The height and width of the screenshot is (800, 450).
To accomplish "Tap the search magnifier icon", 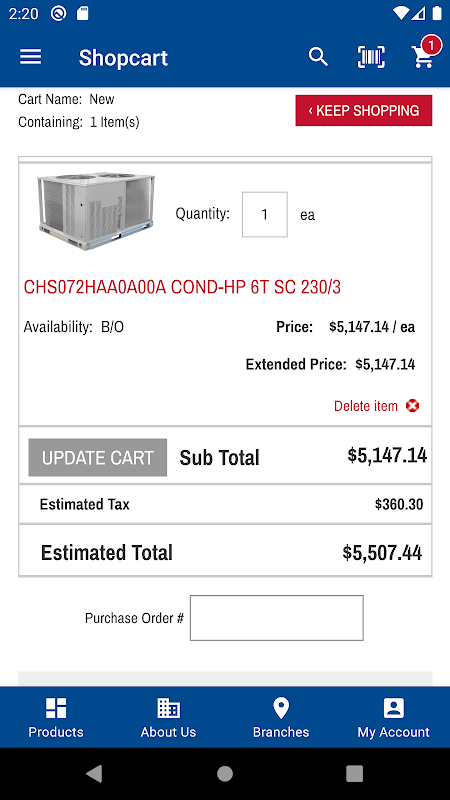I will click(x=318, y=57).
